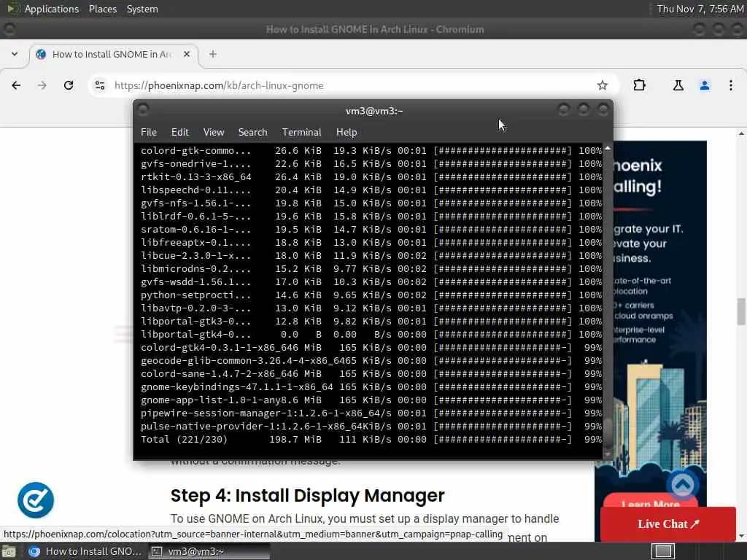Click the gvfs-onedrive terminal line
The width and height of the screenshot is (747, 560).
coord(371,164)
